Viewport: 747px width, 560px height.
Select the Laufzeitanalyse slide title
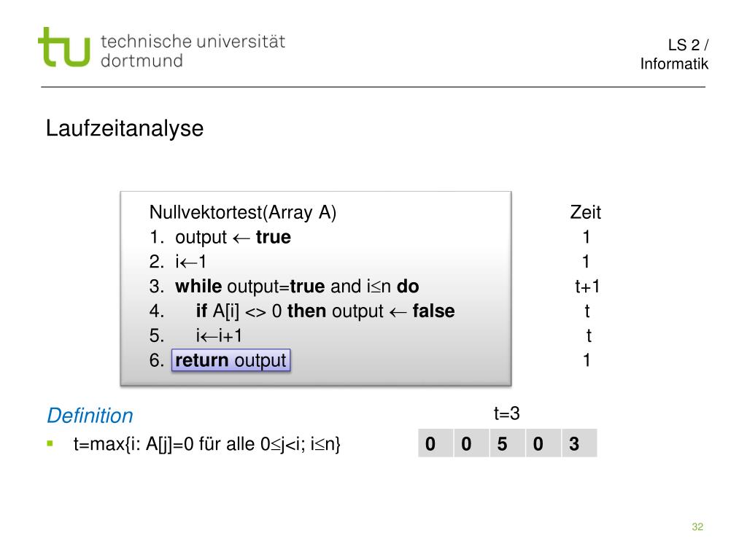coord(125,128)
